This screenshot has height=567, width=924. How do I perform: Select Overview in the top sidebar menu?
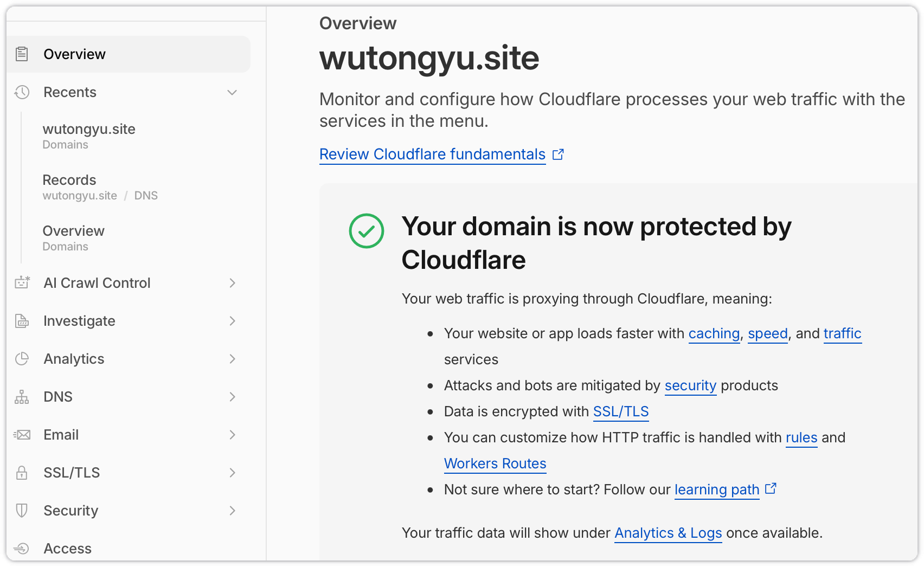[129, 54]
